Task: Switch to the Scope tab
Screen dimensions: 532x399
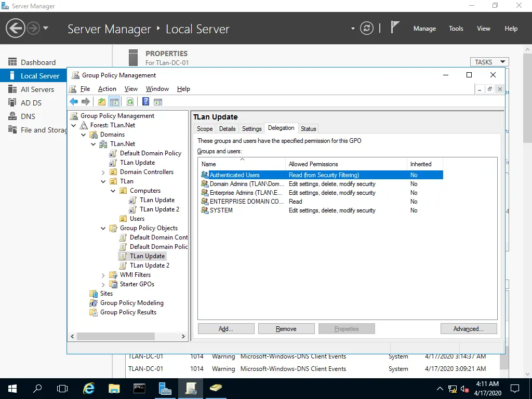Action: click(205, 129)
